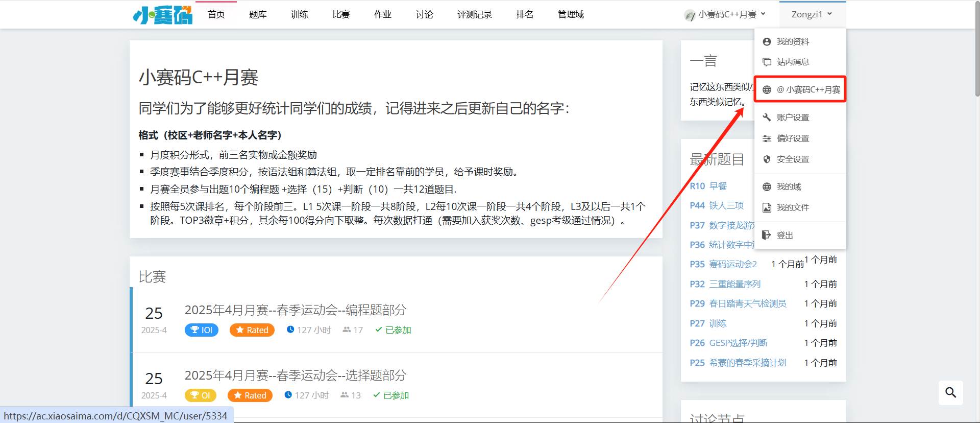This screenshot has height=423, width=980.
Task: Click the domain avatar next to 小赛码C++月赛 in header
Action: coord(690,15)
